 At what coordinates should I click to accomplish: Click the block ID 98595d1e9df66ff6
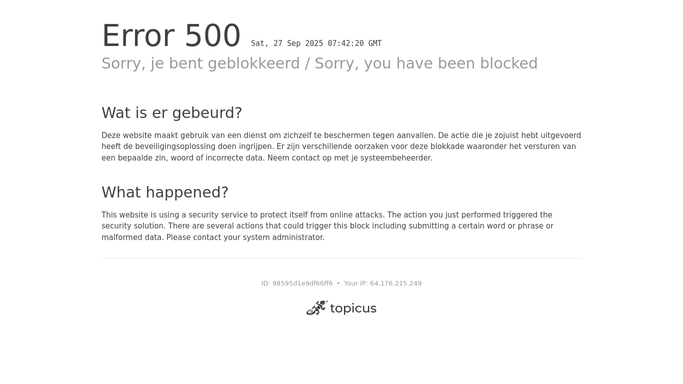(x=302, y=283)
